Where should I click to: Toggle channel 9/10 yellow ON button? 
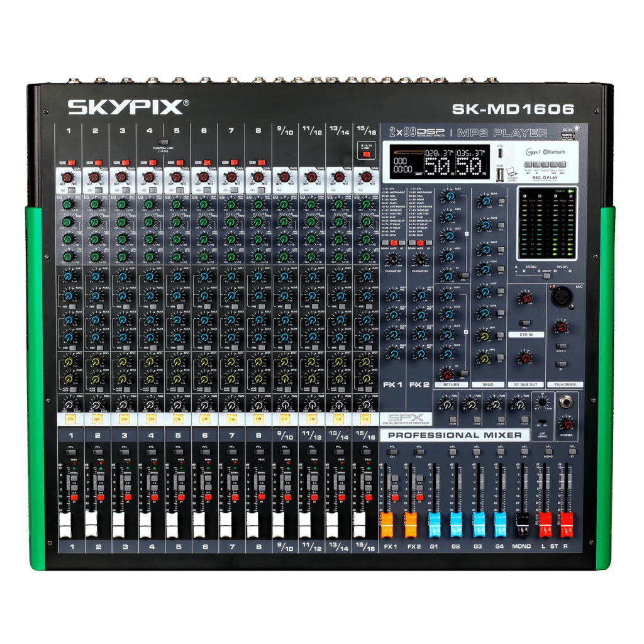(x=285, y=419)
